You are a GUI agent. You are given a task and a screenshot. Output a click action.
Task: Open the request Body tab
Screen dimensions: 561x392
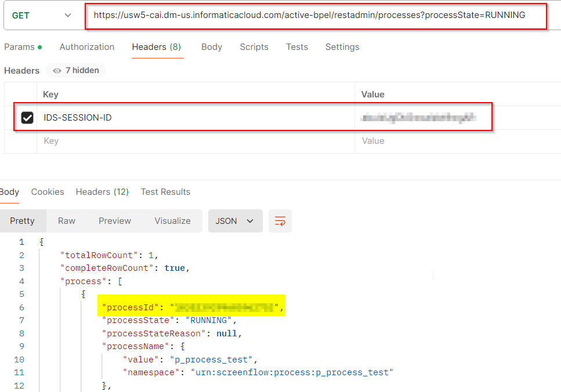click(212, 47)
